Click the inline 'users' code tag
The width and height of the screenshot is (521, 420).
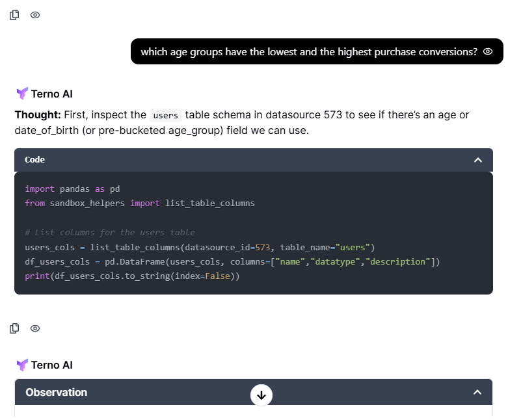(166, 115)
